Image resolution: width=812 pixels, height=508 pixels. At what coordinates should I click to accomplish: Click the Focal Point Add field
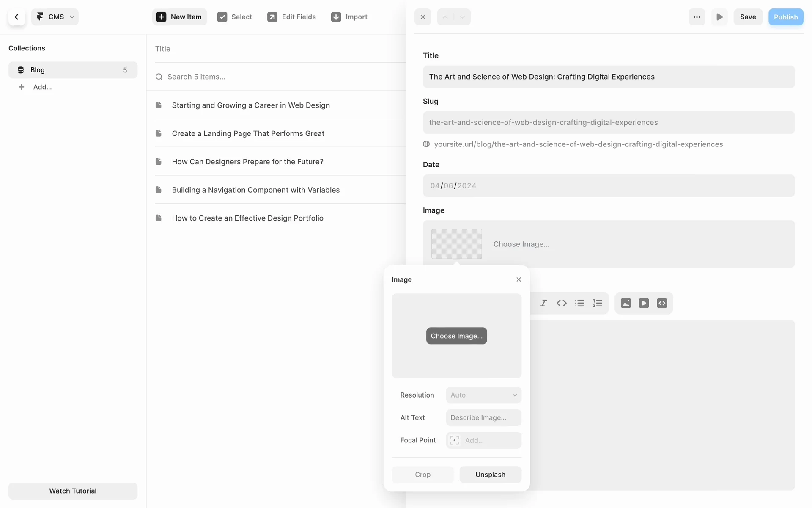pos(483,440)
